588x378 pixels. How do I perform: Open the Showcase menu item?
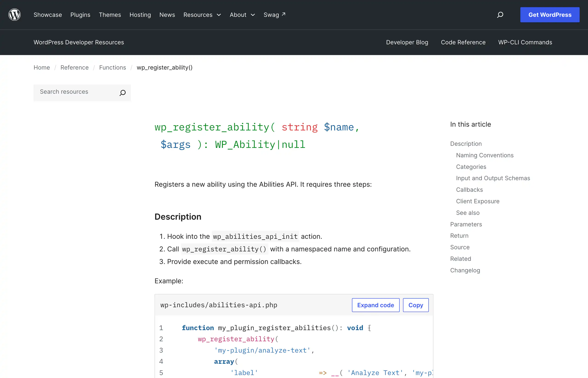click(x=48, y=15)
